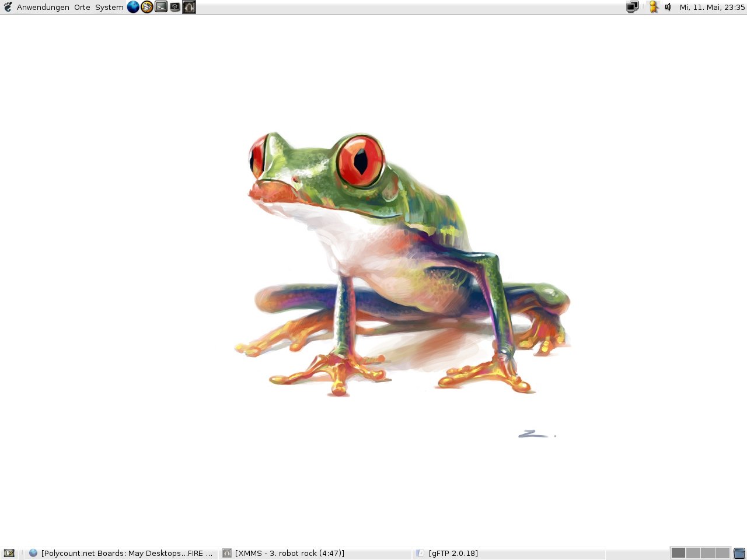Open the System menu
Screen dimensions: 747x560
coord(109,7)
